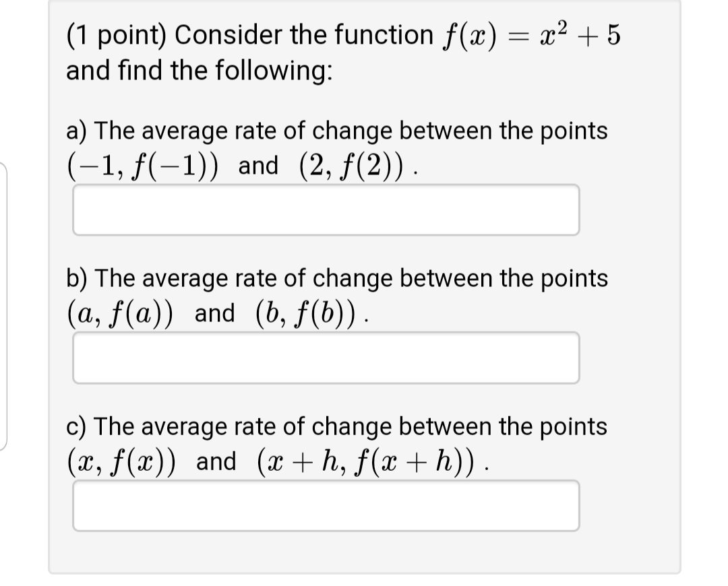Click the part c) question text
This screenshot has height=586, width=728.
pos(337,426)
